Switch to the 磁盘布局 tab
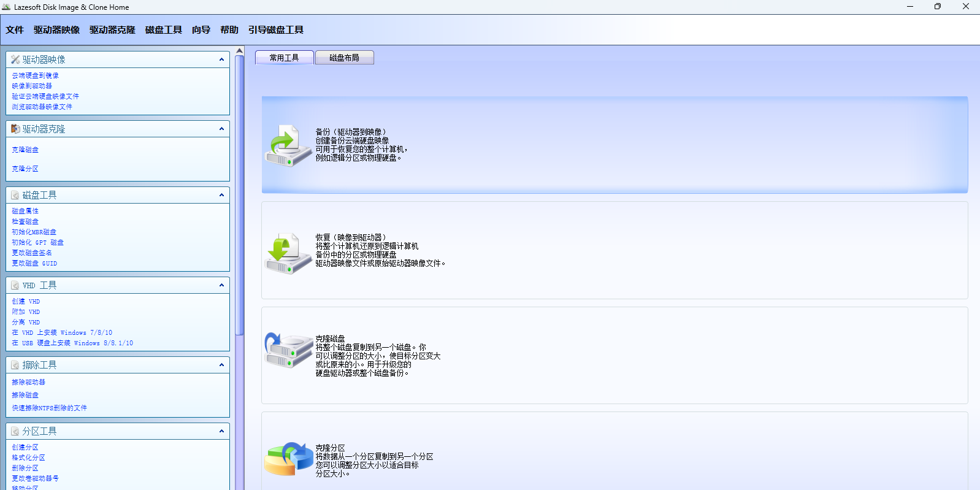The width and height of the screenshot is (980, 490). point(344,58)
